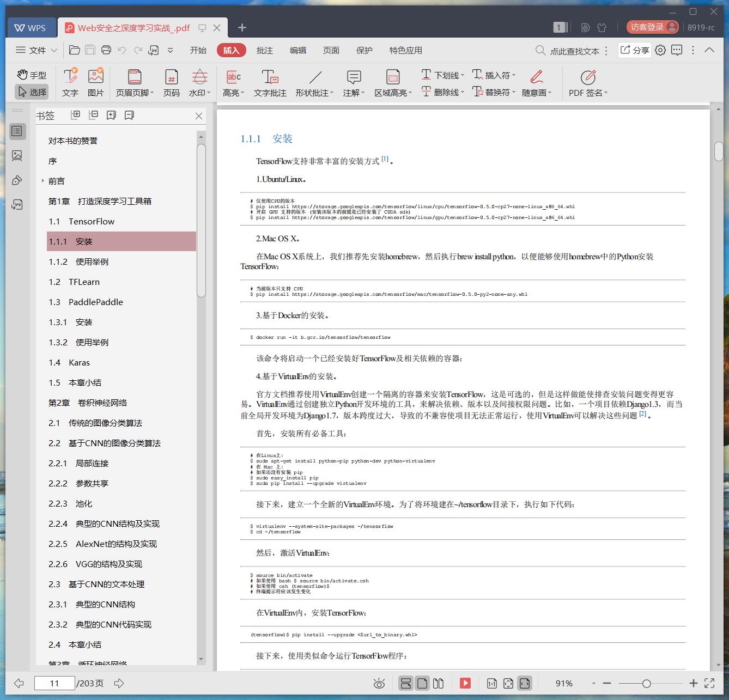Switch to two-page view

(x=438, y=683)
